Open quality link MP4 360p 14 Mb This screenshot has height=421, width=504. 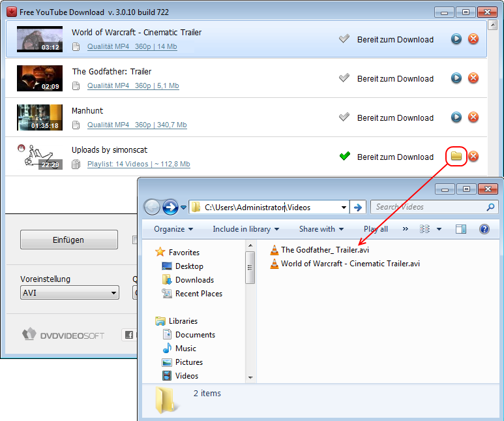(132, 47)
